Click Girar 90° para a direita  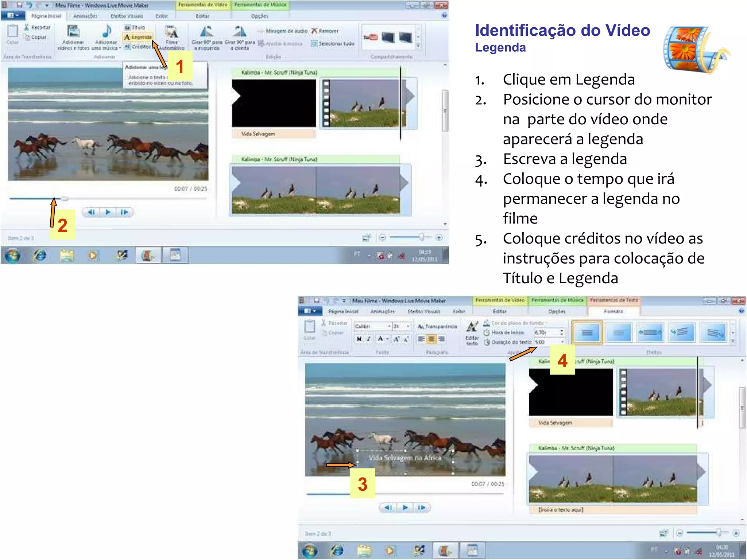[240, 38]
